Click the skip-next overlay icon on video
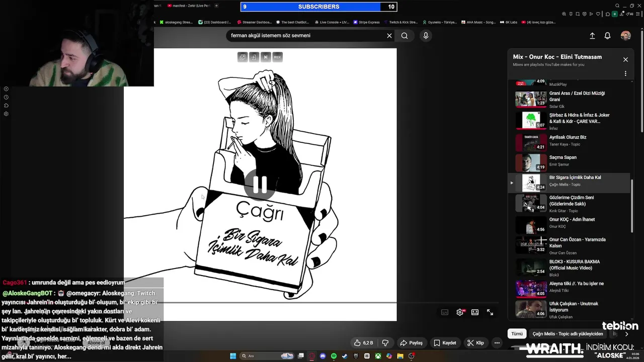The image size is (644, 362). (x=266, y=57)
